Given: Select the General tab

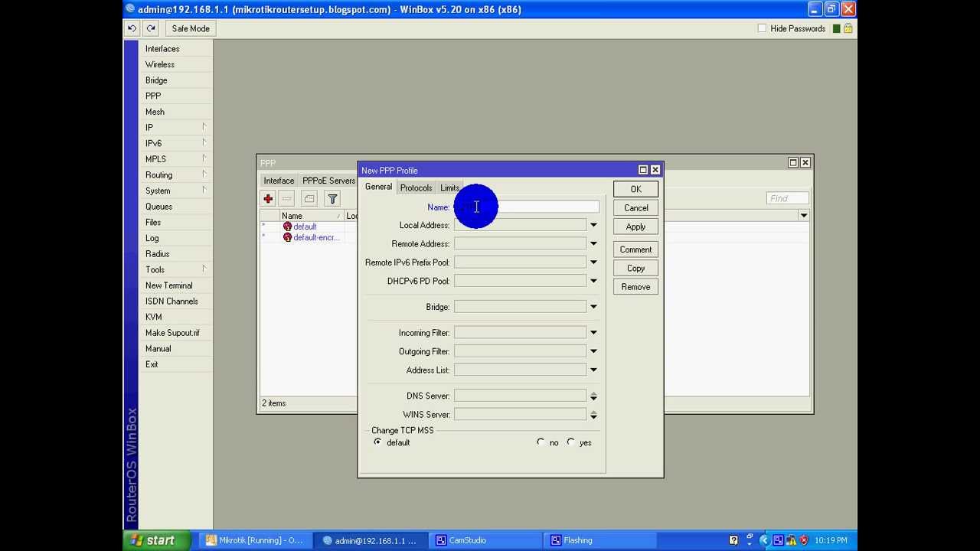Looking at the screenshot, I should coord(378,187).
